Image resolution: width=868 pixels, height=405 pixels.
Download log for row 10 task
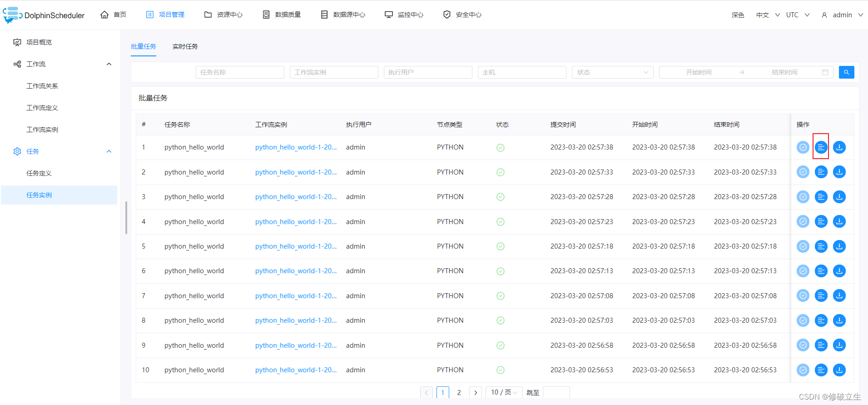(x=839, y=370)
